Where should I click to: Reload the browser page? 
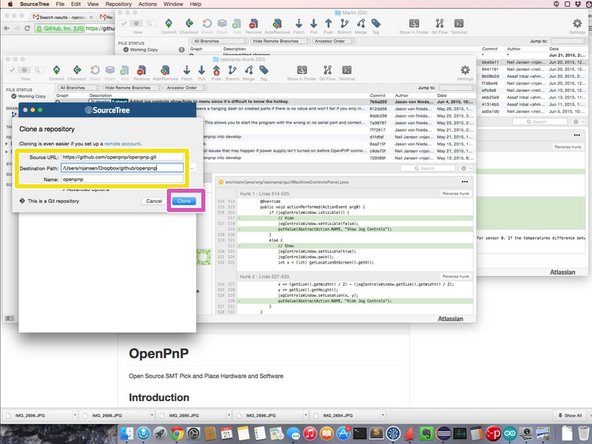coord(27,28)
